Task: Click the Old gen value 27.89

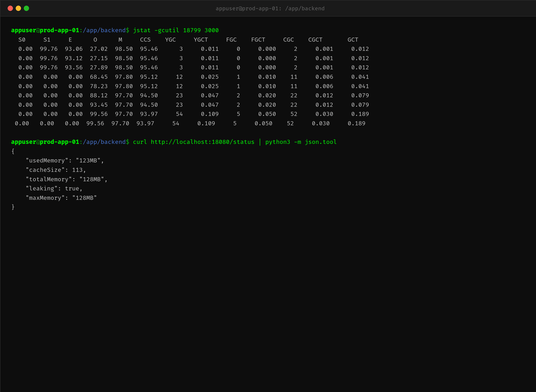Action: point(99,68)
